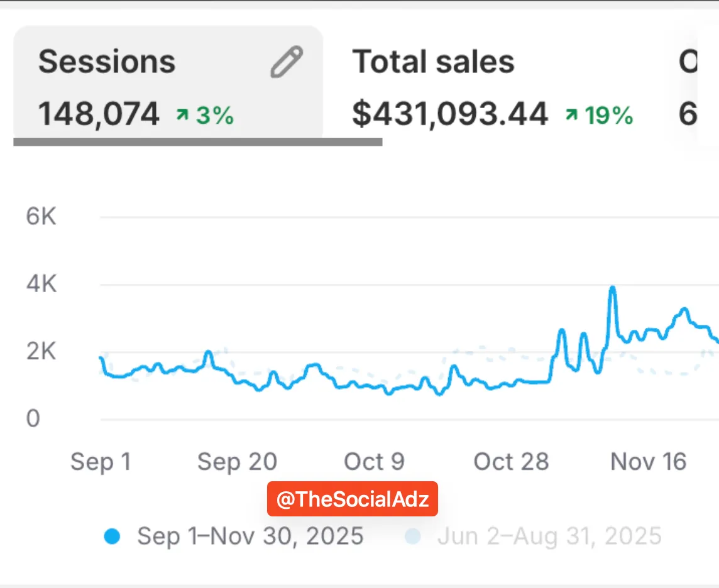Click the pencil edit icon on Sessions
719x588 pixels.
tap(287, 62)
